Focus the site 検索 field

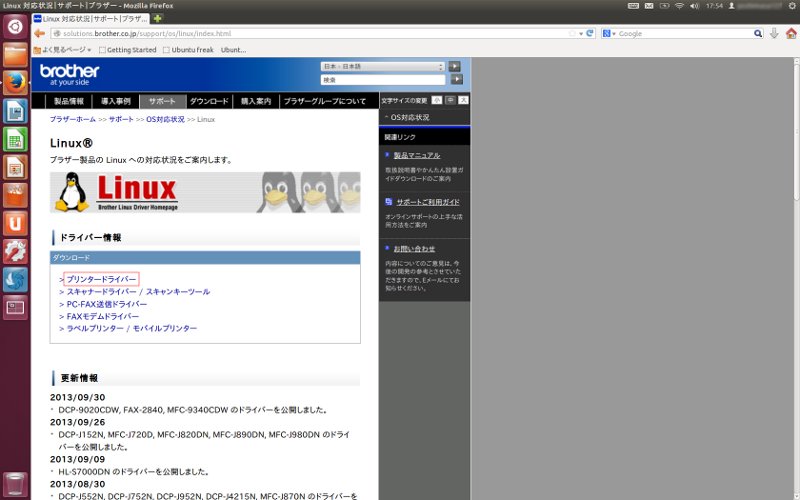tap(383, 80)
